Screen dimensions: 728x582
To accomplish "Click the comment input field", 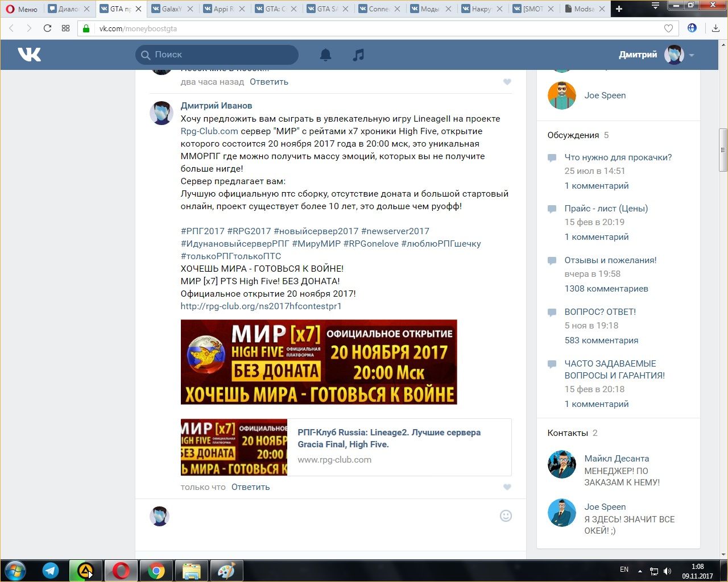I will click(x=336, y=516).
